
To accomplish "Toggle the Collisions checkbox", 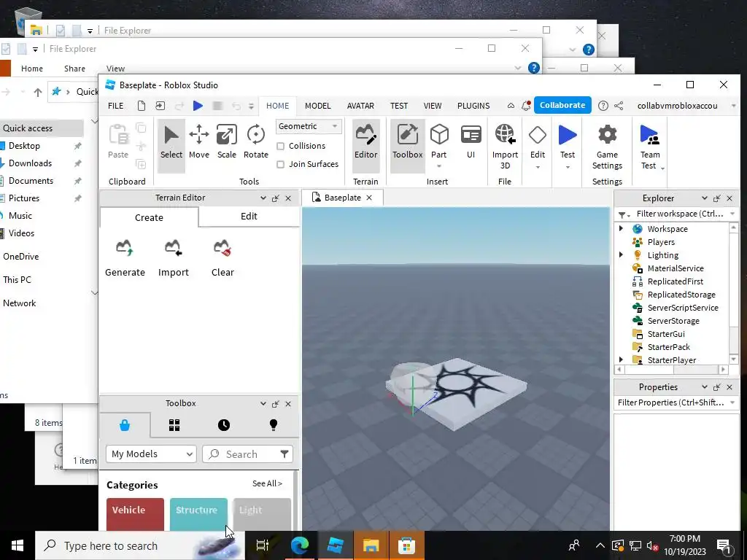I will [281, 146].
